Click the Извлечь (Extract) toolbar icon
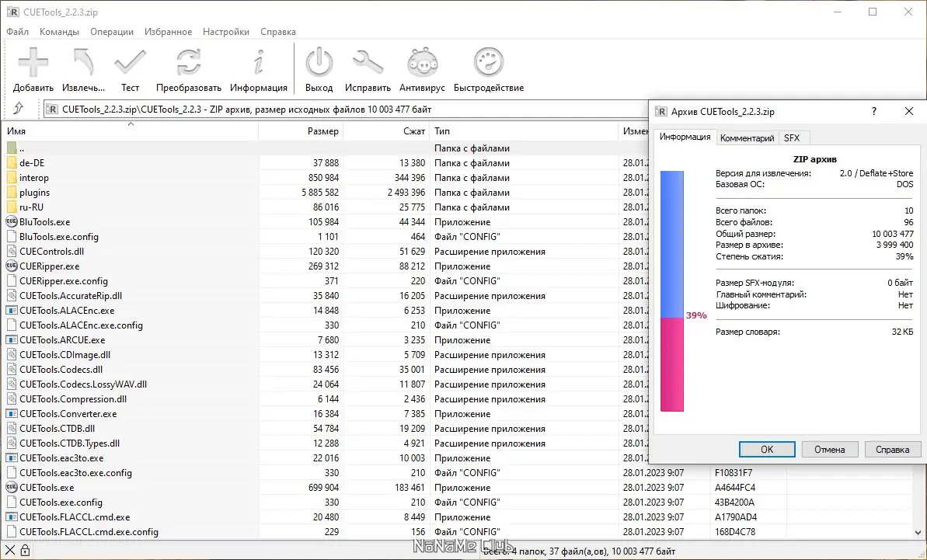This screenshot has height=560, width=927. 83,62
